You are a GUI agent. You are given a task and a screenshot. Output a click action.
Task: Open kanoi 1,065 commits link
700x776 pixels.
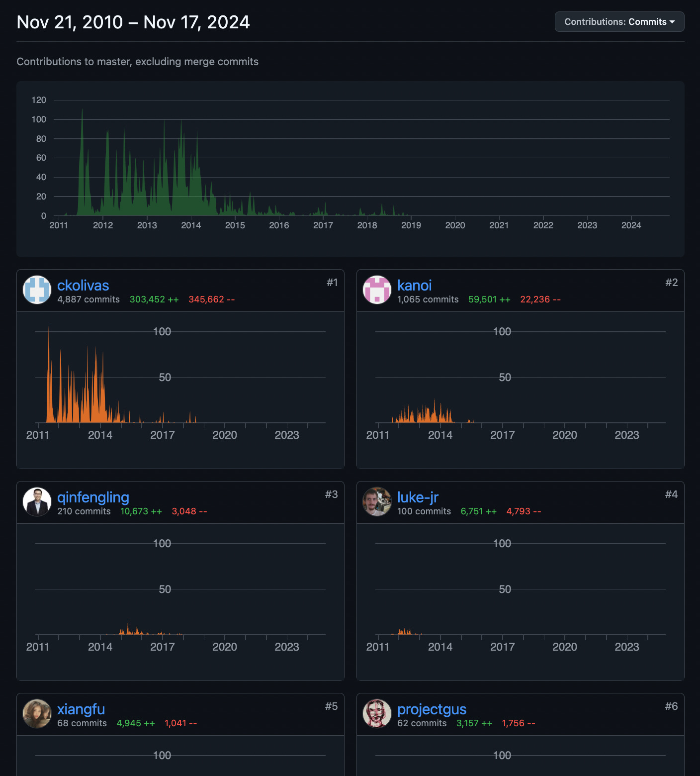coord(428,299)
